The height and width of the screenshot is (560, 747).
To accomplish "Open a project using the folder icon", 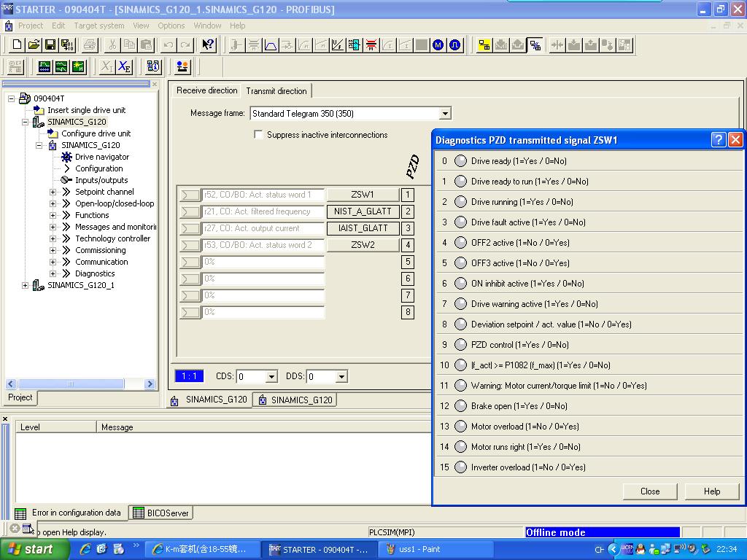I will pos(34,44).
